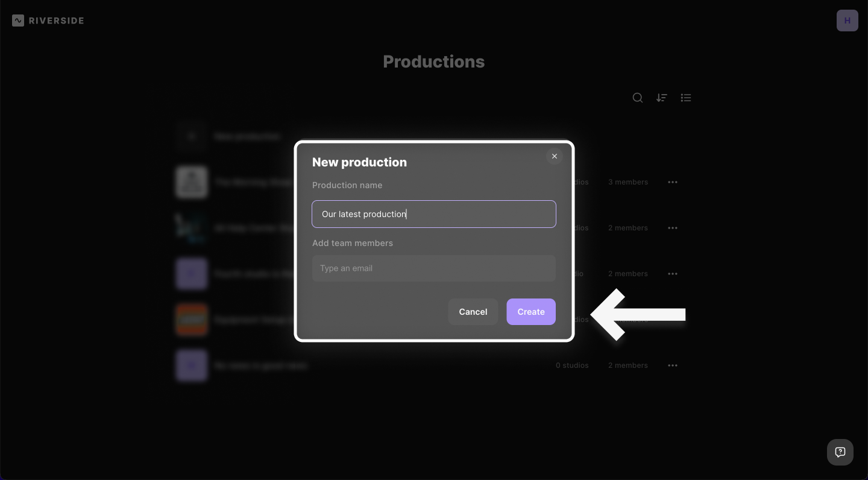
Task: Select the first production's thumbnail
Action: pos(192,182)
